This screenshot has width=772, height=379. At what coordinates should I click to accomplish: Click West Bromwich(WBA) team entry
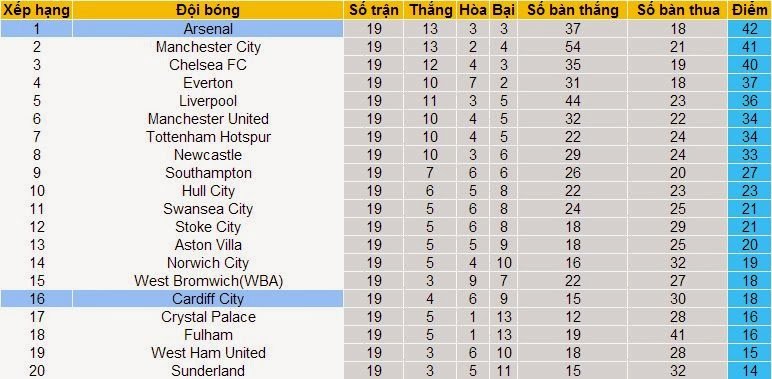[x=208, y=281]
